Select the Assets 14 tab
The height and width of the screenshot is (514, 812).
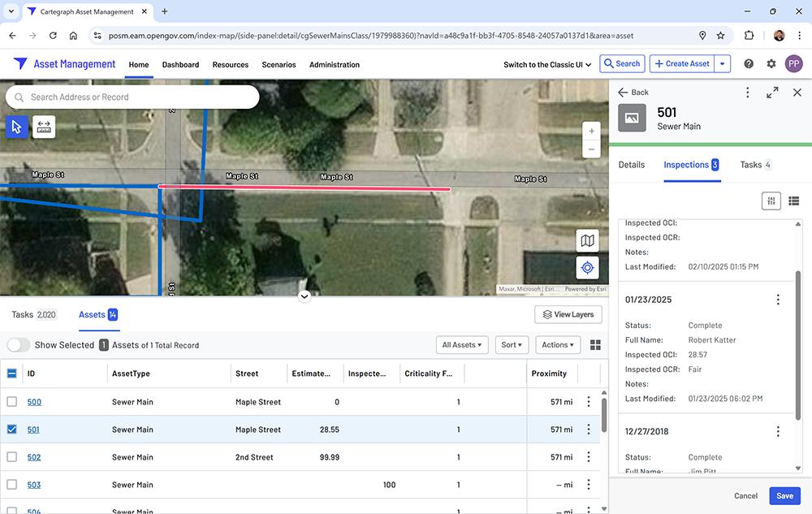98,315
